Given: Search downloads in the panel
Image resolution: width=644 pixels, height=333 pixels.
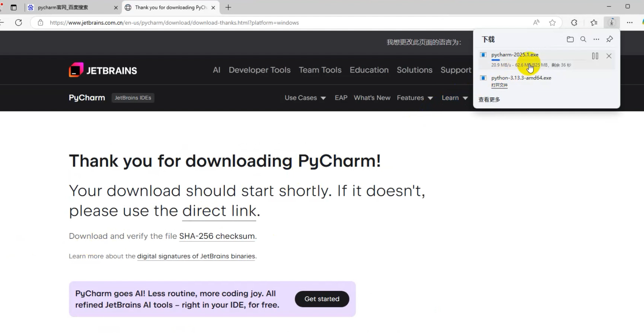Looking at the screenshot, I should coord(583,39).
